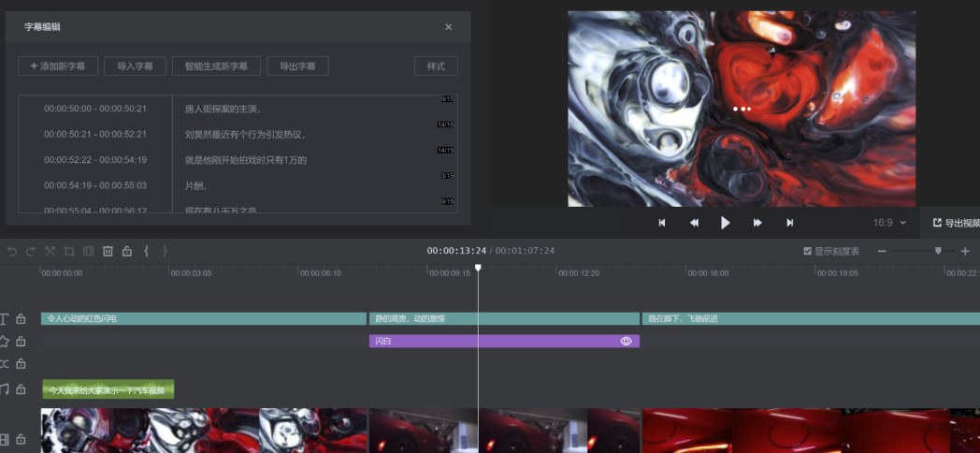Viewport: 980px width, 453px height.
Task: Uncheck the 显示刻度表 checkbox
Action: 808,251
